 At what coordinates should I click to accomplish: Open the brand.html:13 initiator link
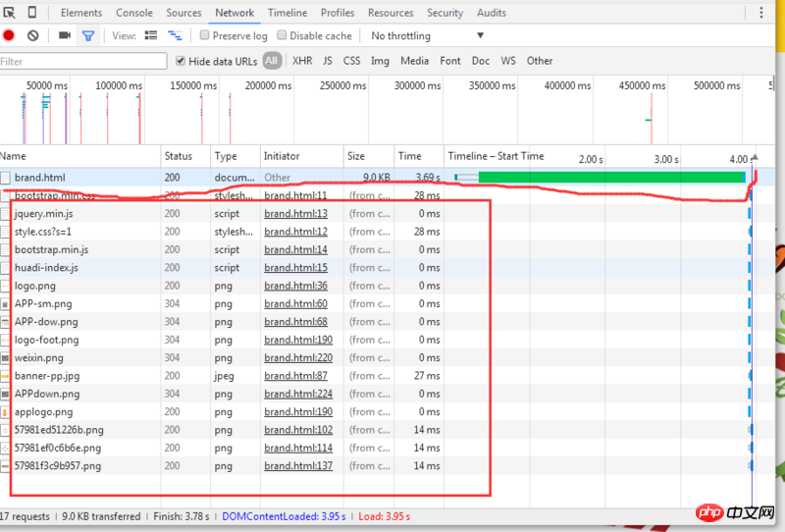click(295, 213)
